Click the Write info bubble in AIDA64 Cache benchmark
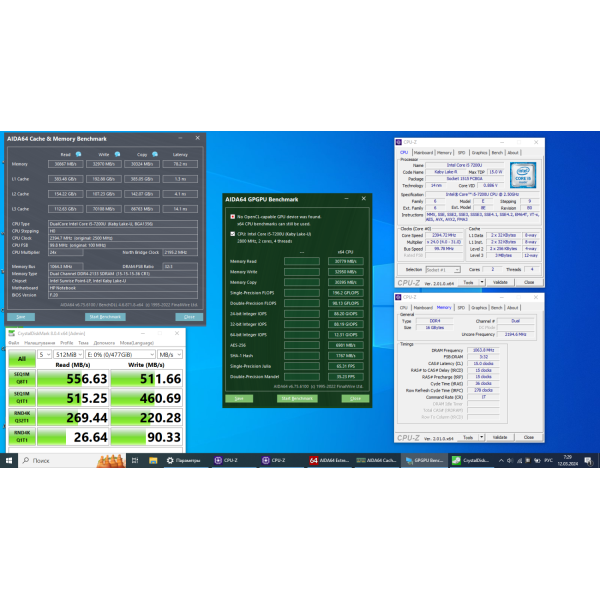 point(117,154)
